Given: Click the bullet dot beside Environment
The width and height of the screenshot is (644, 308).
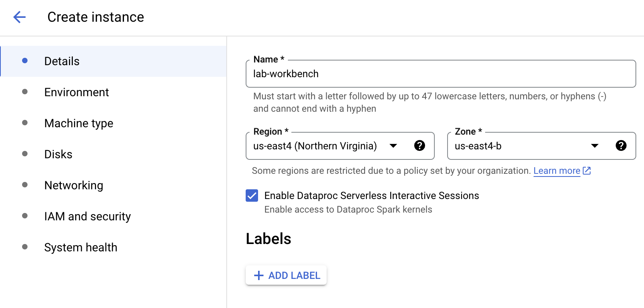Looking at the screenshot, I should pos(25,92).
